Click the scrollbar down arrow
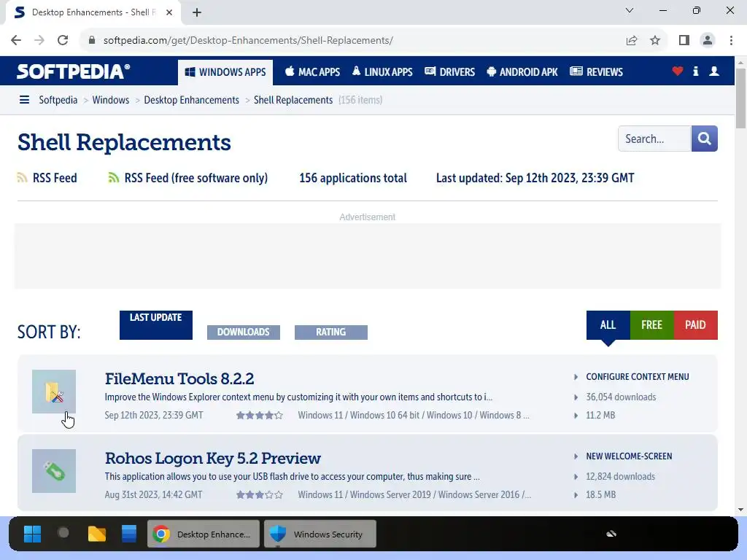747x560 pixels. pos(740,509)
